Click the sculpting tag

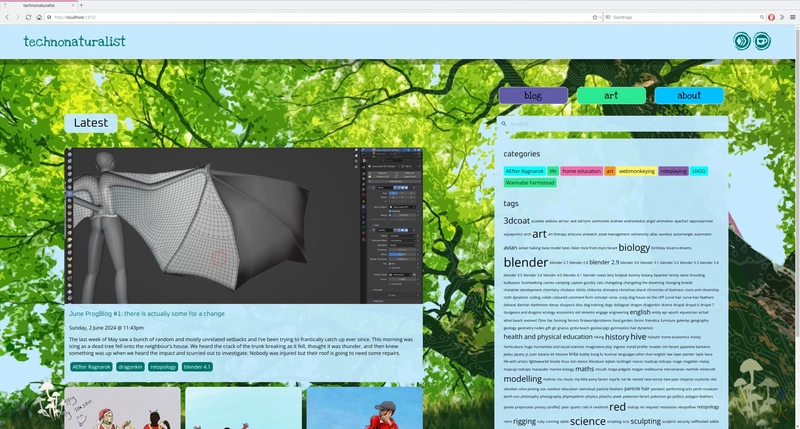pos(645,421)
